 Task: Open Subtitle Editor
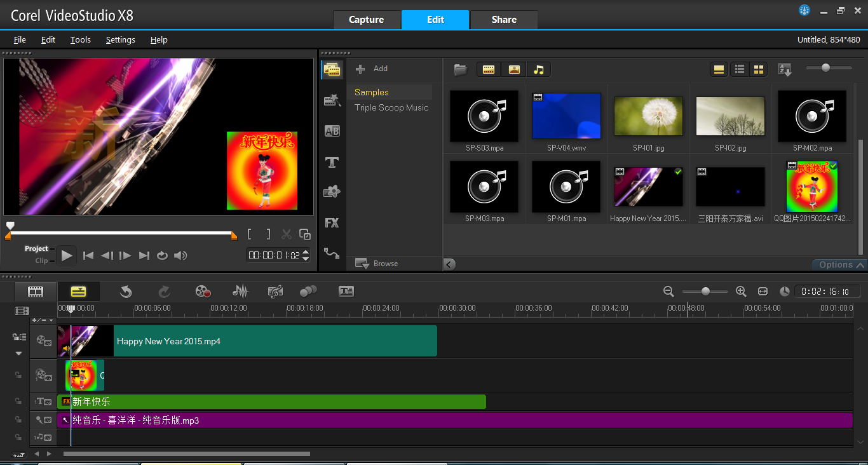click(x=346, y=292)
